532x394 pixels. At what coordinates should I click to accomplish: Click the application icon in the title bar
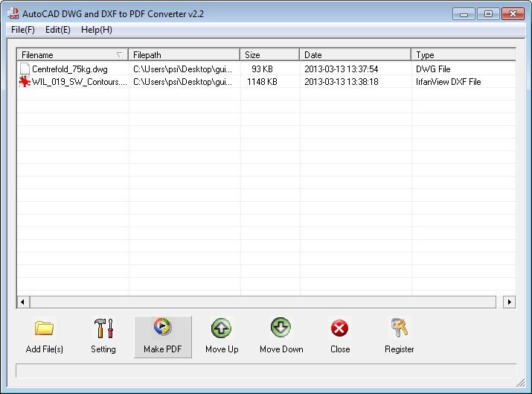click(13, 13)
